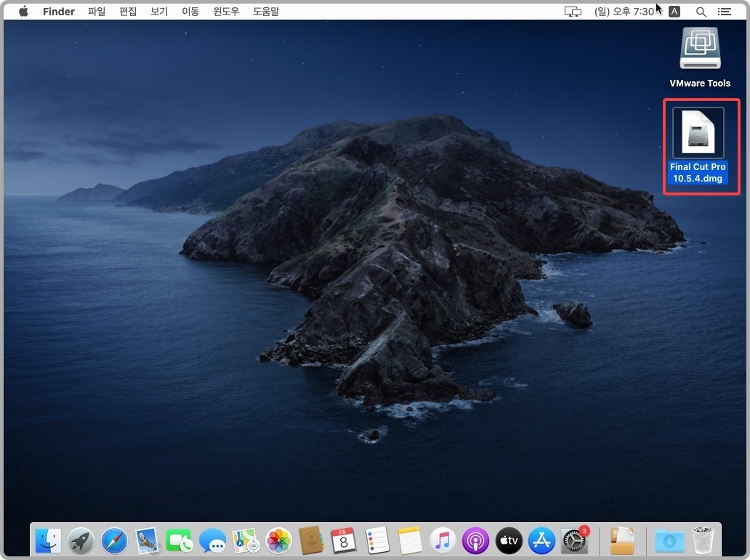Open System Preferences with update badge
750x560 pixels.
574,541
